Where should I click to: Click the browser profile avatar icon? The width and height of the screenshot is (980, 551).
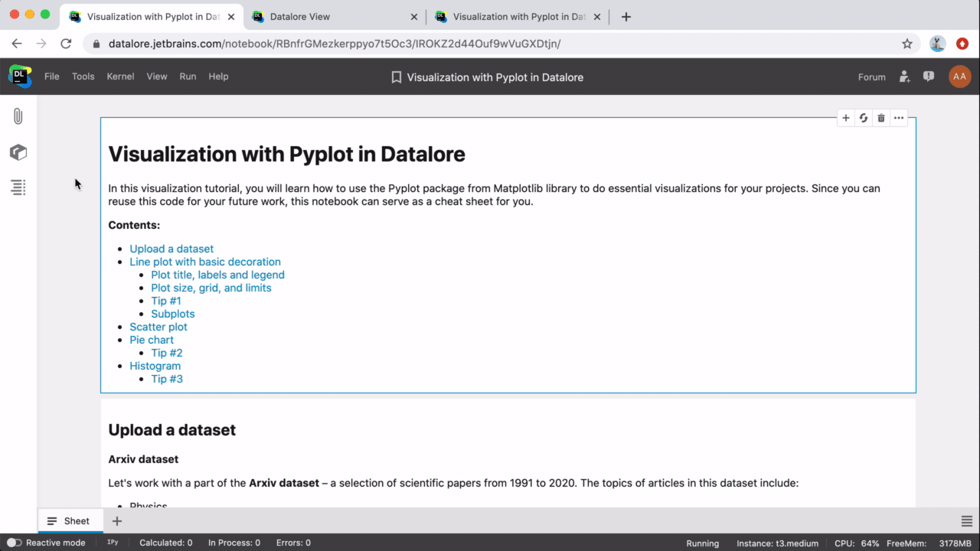[x=938, y=44]
